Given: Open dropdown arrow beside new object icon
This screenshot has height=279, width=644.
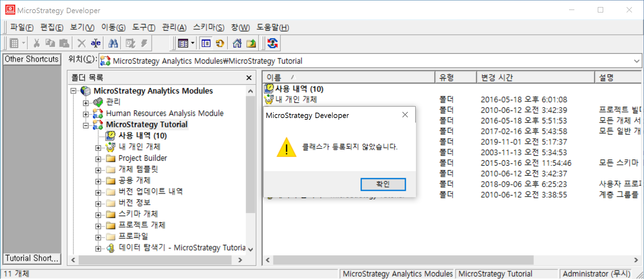Looking at the screenshot, I should pyautogui.click(x=23, y=43).
